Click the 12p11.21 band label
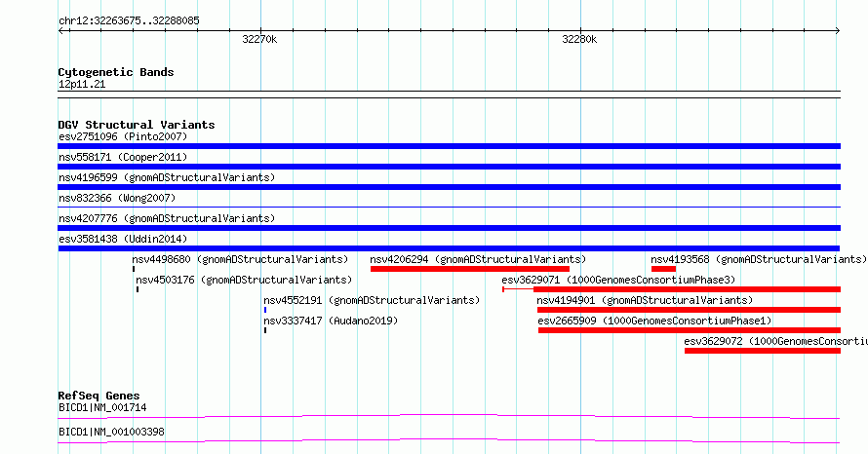This screenshot has height=454, width=868. coord(82,84)
